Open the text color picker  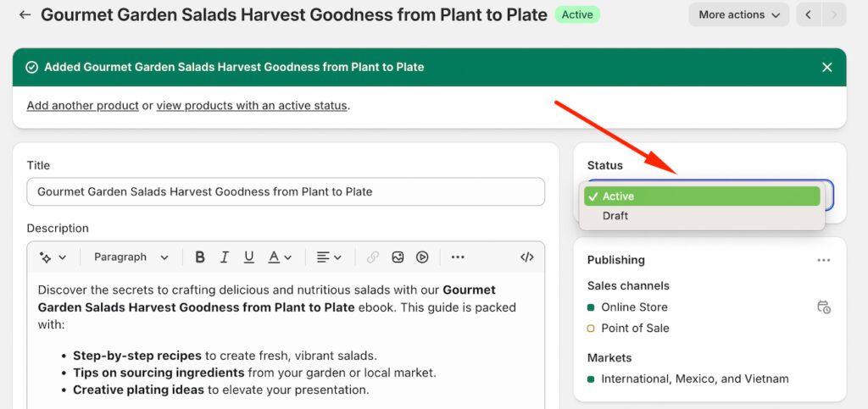pos(280,257)
